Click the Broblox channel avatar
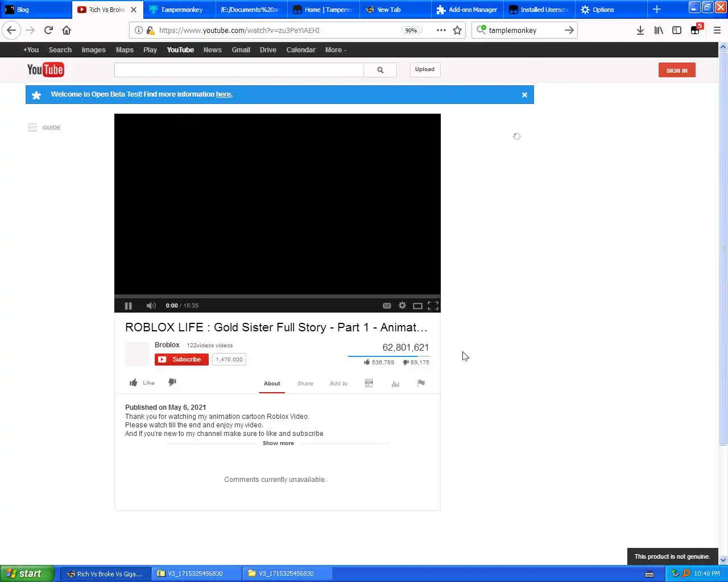The image size is (728, 582). 137,354
